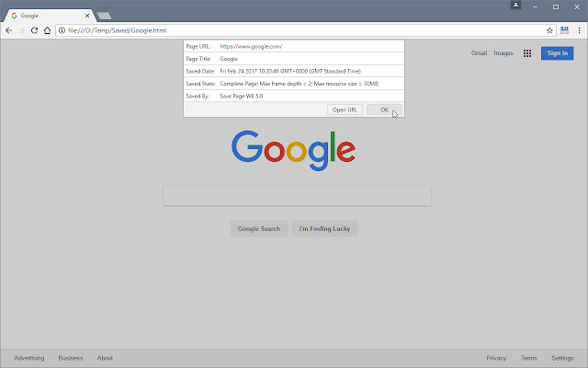Bookmark this page with the star icon
Viewport: 588px width, 368px height.
click(x=549, y=30)
